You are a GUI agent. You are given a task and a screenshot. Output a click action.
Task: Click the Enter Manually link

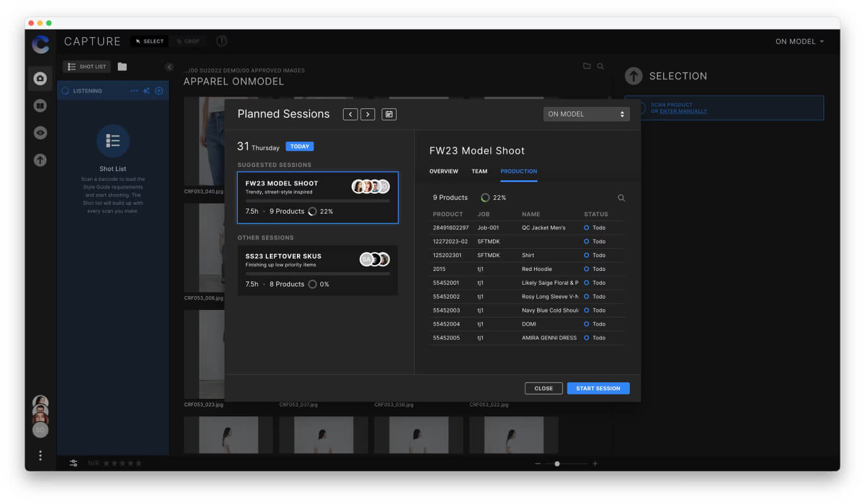click(x=683, y=111)
